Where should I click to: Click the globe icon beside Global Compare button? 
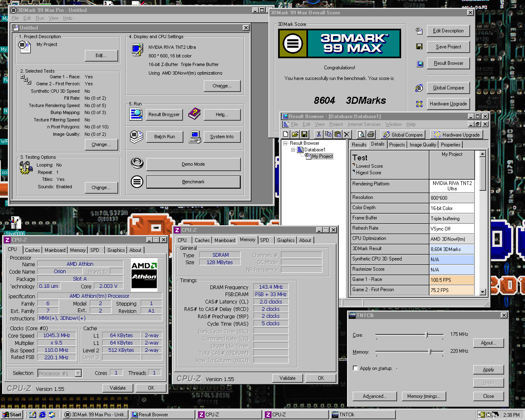pyautogui.click(x=419, y=88)
